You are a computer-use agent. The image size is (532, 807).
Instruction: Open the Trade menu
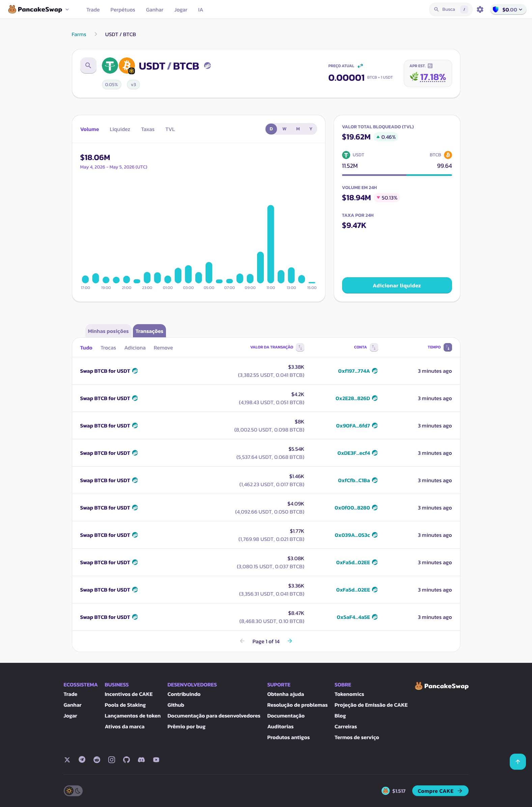(x=93, y=10)
